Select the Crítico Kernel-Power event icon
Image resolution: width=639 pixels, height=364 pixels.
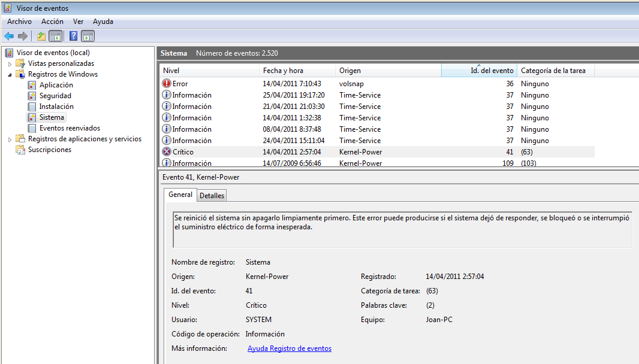coord(167,152)
